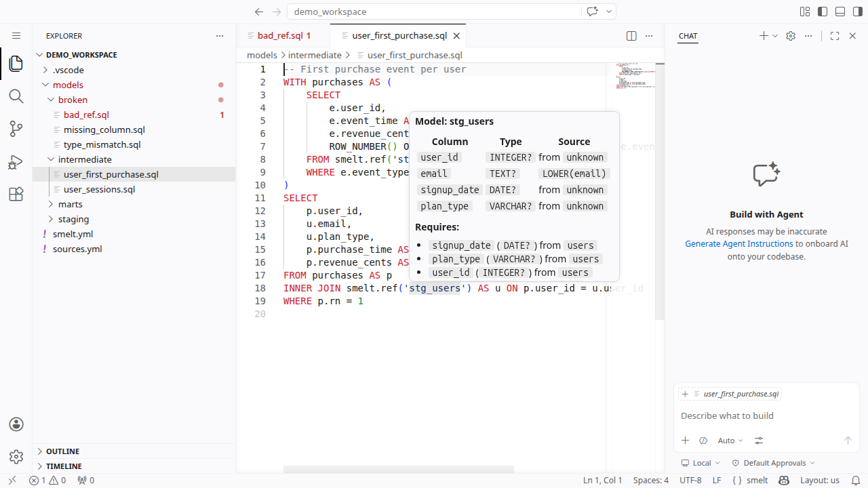Toggle the bottom panel visibility
Screen dimensions: 868x488
point(840,12)
